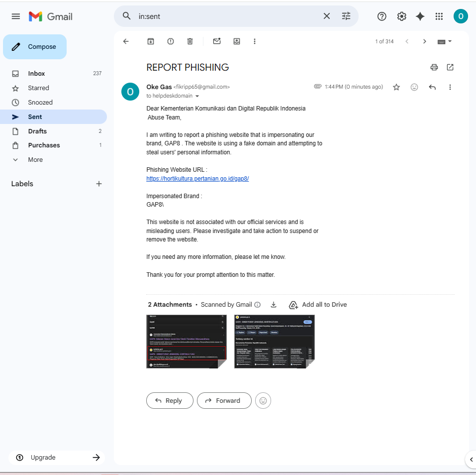Open Gemini sparkle icon

click(420, 16)
